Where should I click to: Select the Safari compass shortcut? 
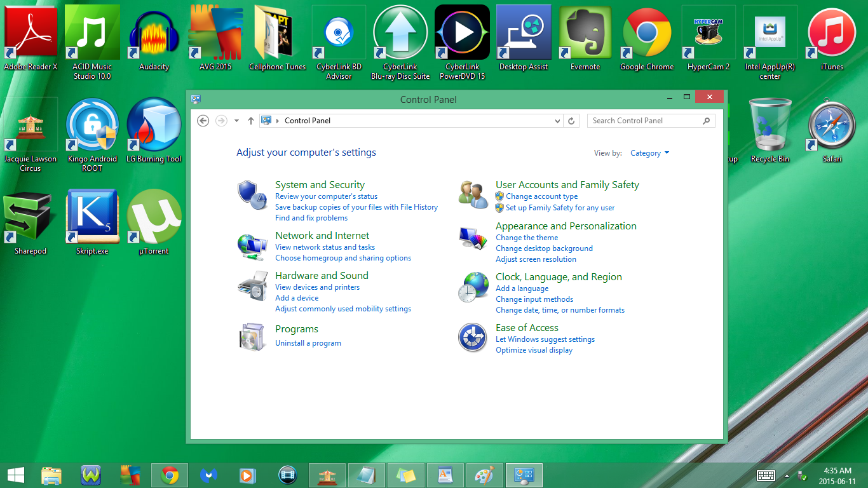click(832, 130)
